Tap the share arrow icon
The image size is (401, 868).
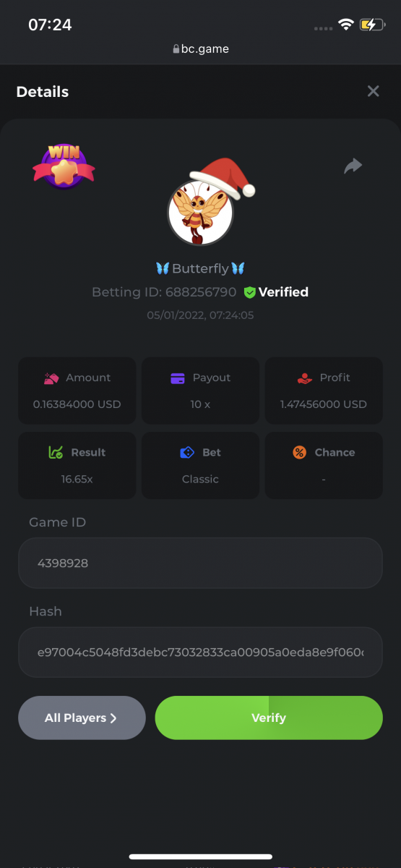click(353, 166)
